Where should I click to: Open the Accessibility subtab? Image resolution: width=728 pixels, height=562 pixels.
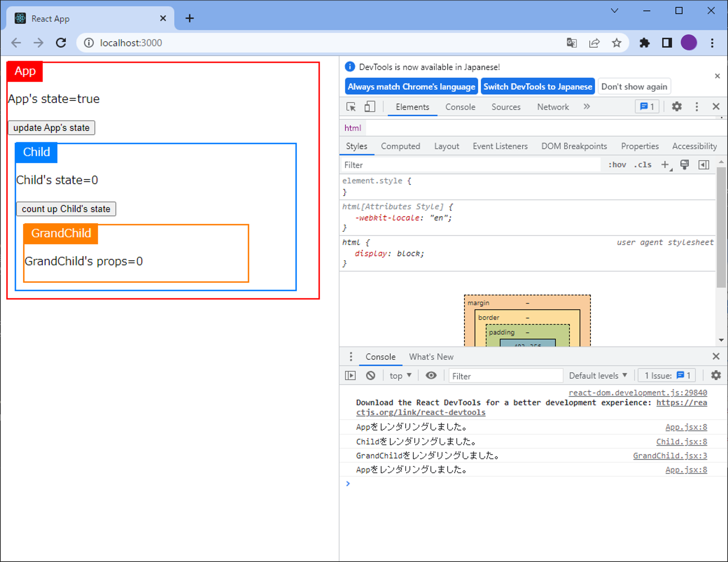(694, 146)
